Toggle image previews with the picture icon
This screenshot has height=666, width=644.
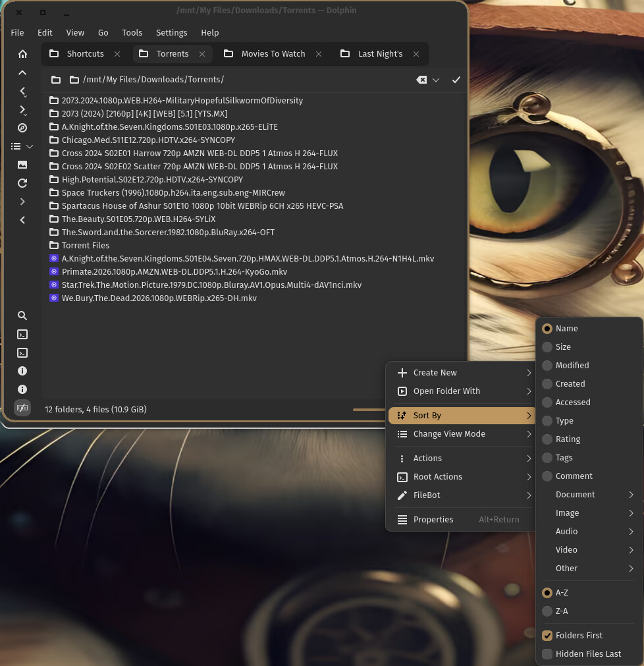pos(22,165)
